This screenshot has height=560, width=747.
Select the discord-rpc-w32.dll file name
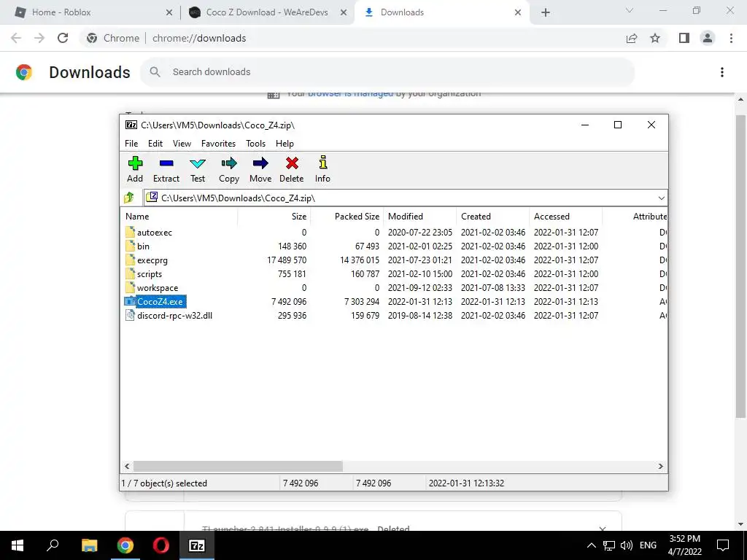(x=175, y=315)
